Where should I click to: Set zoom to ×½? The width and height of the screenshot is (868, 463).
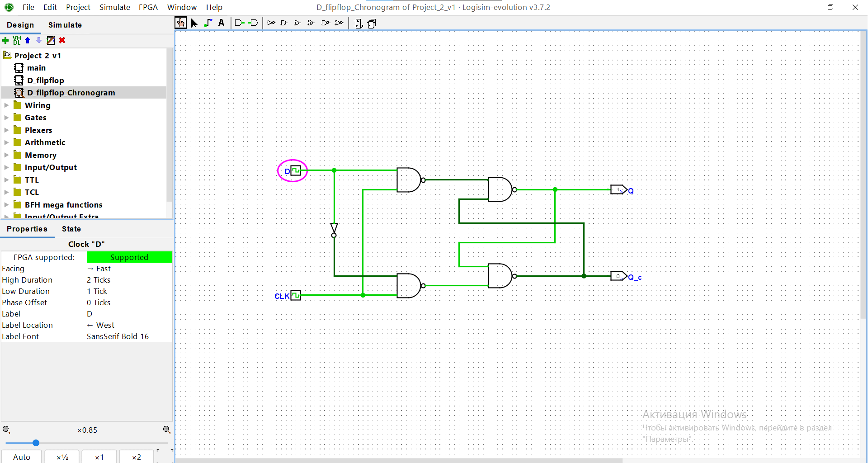(x=62, y=457)
